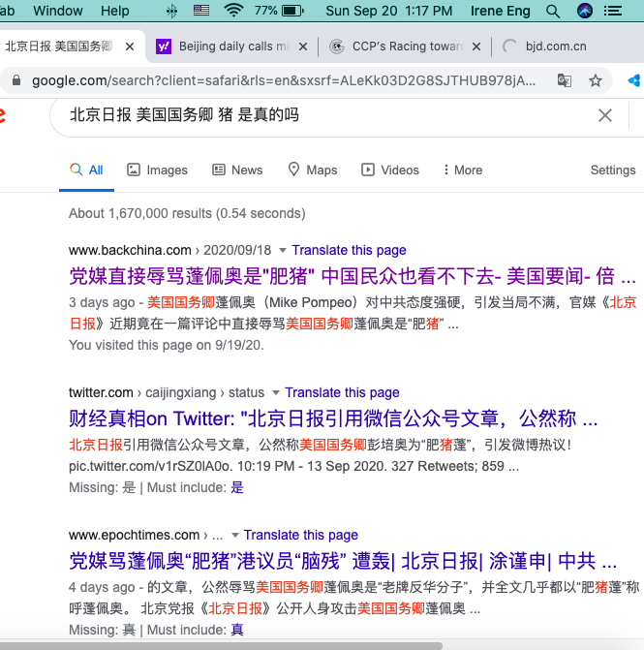Viewport: 644px width, 650px height.
Task: Click the translate page icon in address bar
Action: coord(564,80)
